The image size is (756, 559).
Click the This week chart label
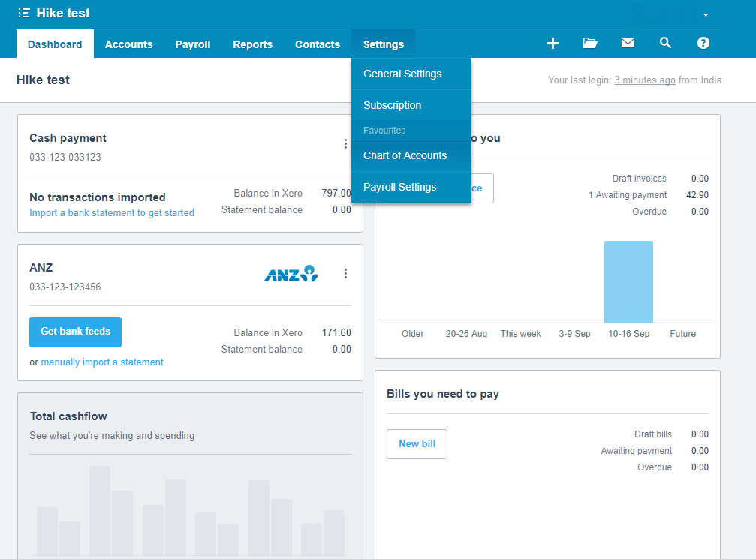click(521, 333)
